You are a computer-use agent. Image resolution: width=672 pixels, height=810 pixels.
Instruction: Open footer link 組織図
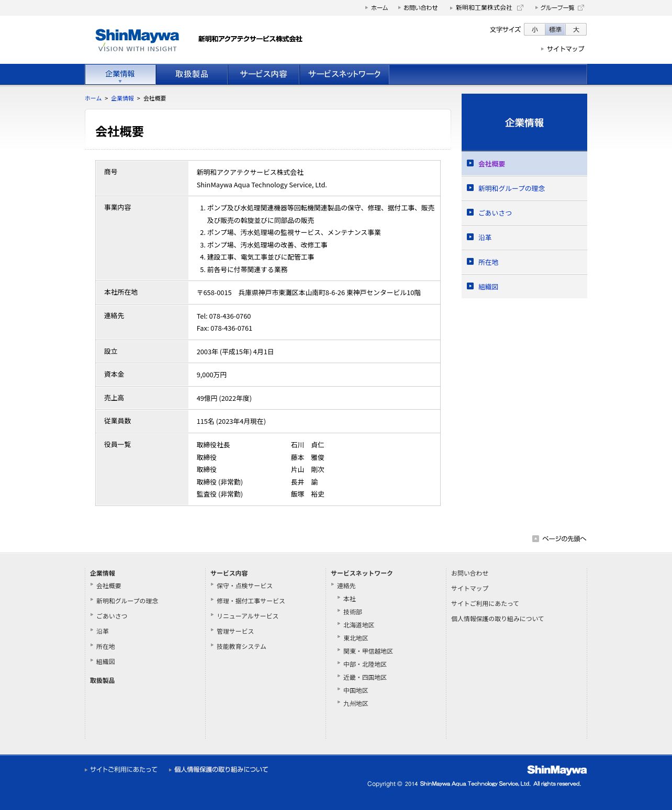tap(106, 662)
